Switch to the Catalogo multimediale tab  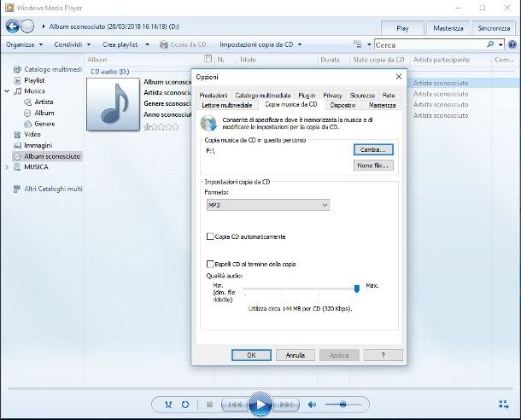click(x=262, y=96)
